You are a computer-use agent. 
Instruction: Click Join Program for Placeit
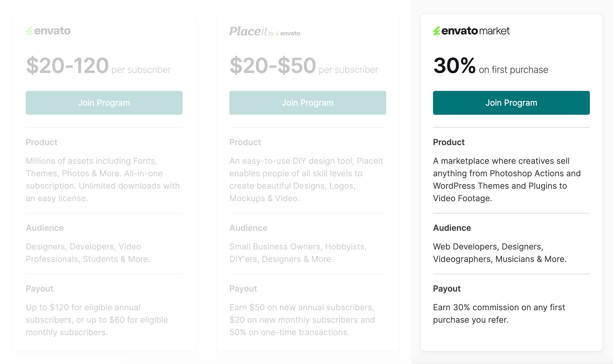tap(308, 103)
